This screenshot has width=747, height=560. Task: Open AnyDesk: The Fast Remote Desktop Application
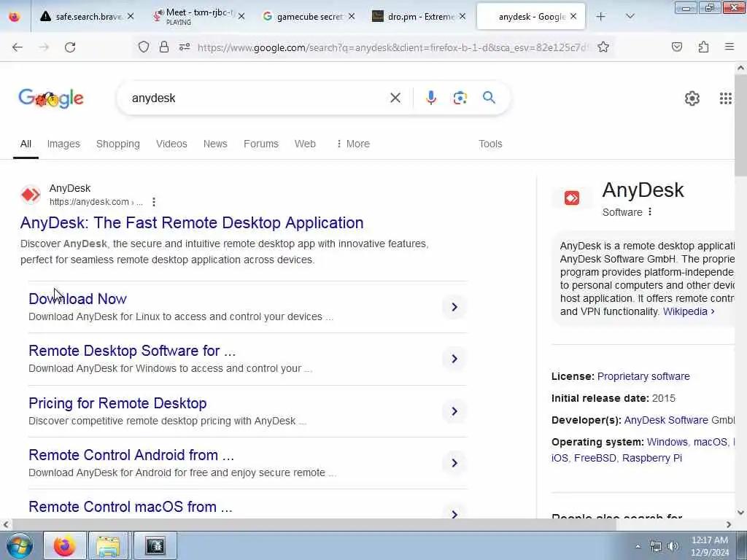coord(192,222)
